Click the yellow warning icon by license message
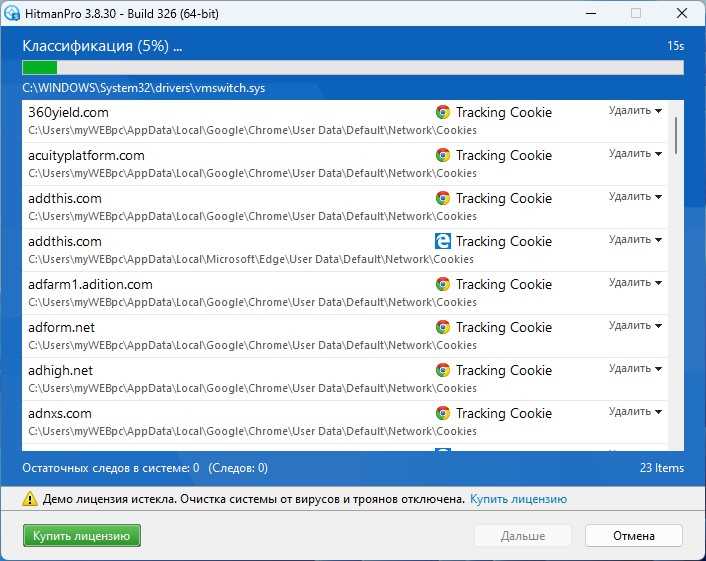Screen dimensions: 706x561 (x=30, y=499)
